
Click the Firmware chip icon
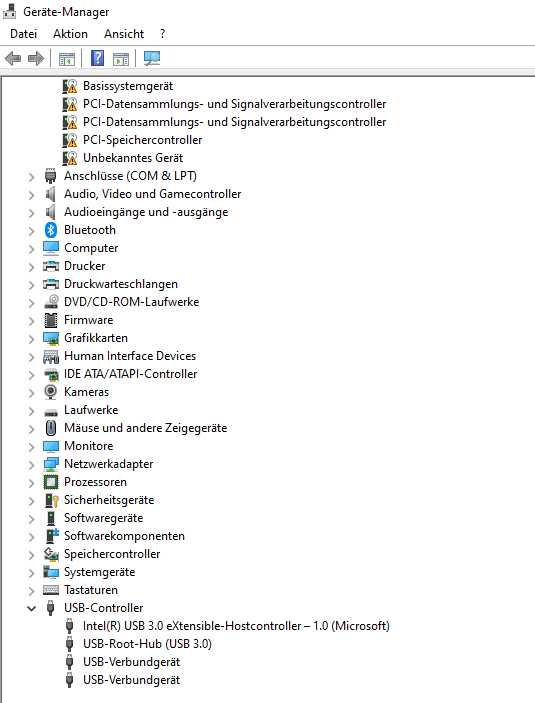(51, 320)
